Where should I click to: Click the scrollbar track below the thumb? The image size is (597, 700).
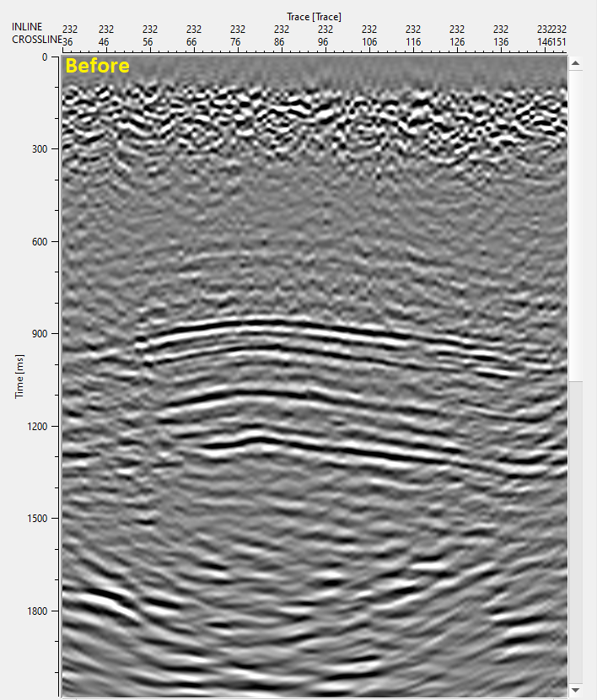[x=576, y=533]
